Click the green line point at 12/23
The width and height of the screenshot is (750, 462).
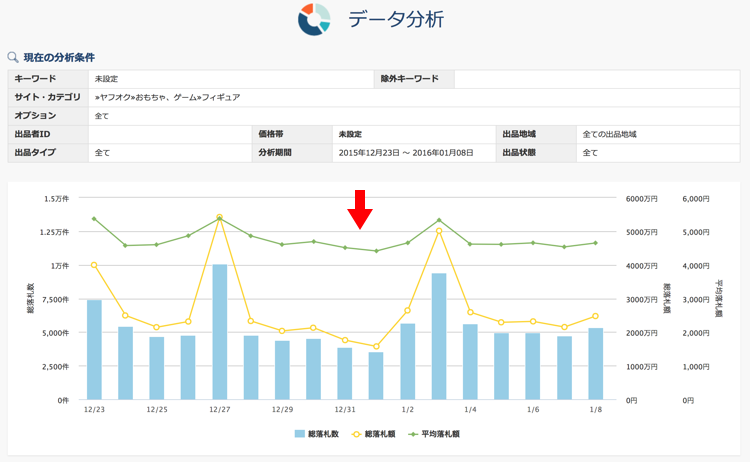(94, 219)
